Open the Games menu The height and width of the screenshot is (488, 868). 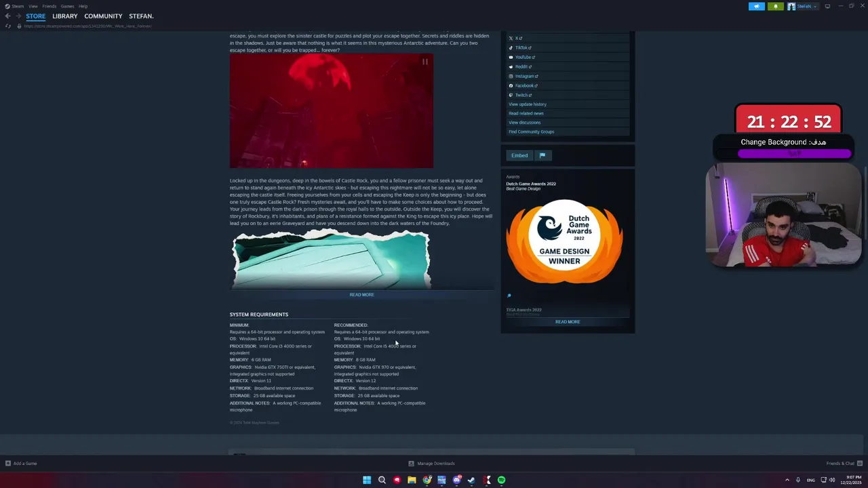pyautogui.click(x=67, y=6)
